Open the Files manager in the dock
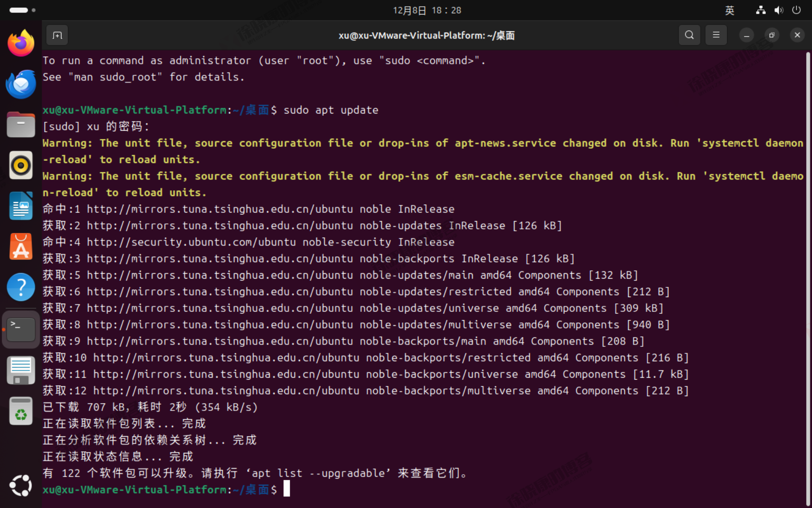The width and height of the screenshot is (812, 508). click(x=21, y=124)
